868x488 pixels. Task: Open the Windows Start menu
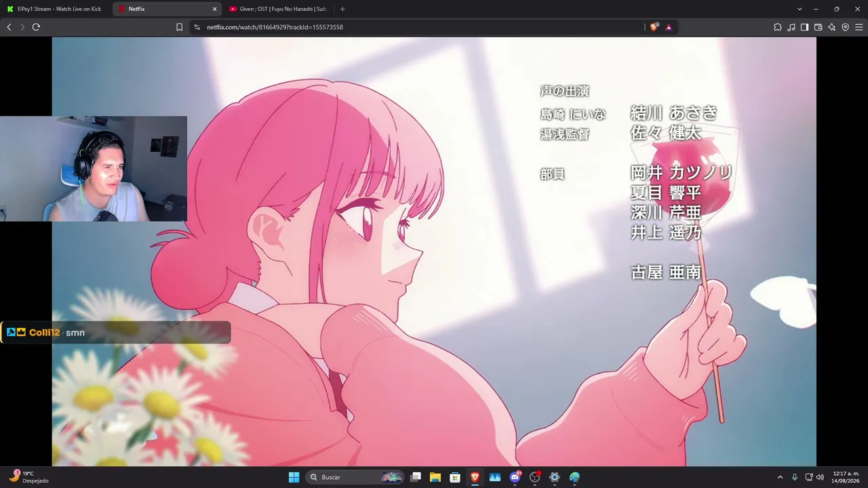294,477
